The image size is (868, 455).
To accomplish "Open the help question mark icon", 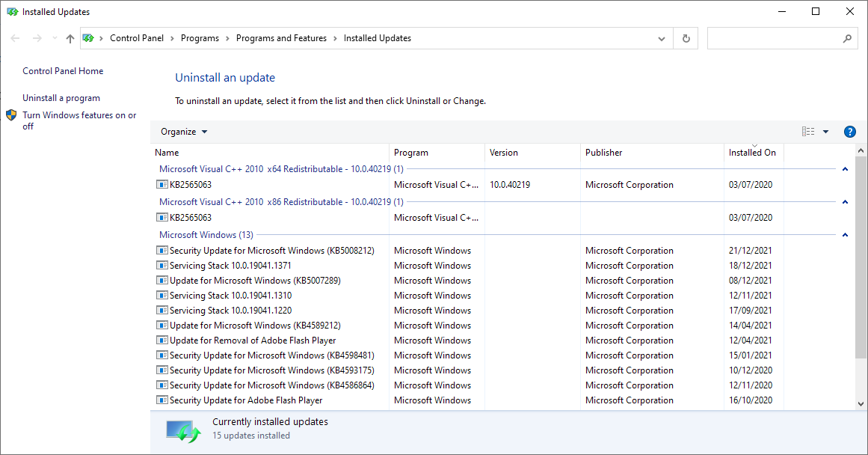I will pos(850,132).
